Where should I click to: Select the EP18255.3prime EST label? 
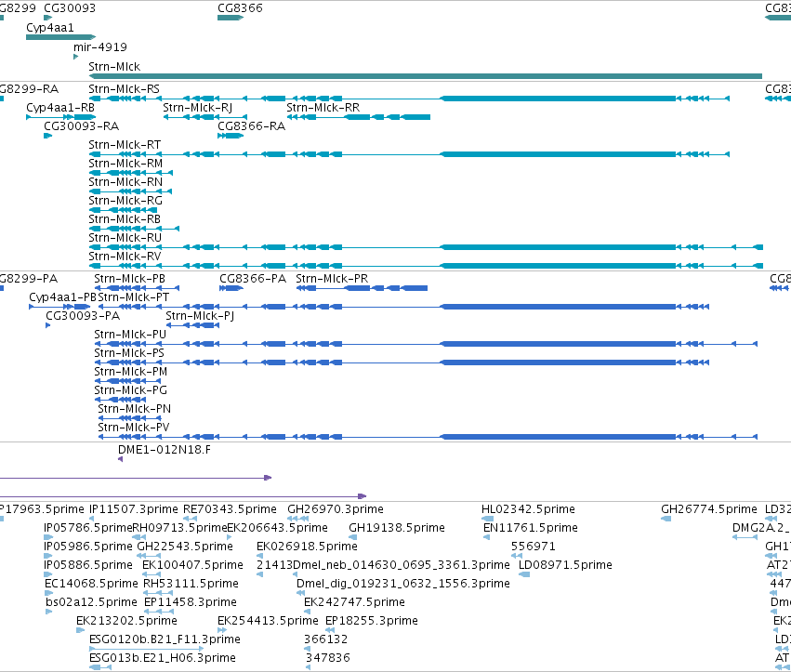pos(372,621)
